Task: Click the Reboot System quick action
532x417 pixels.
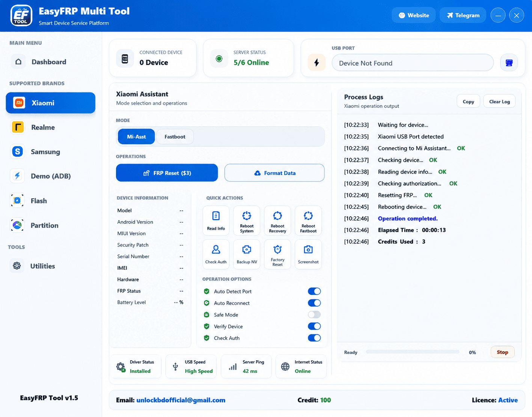Action: point(247,221)
